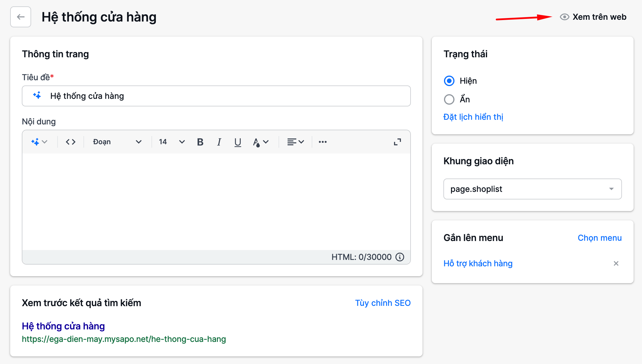The height and width of the screenshot is (364, 642).
Task: Open page.shoplist template dropdown
Action: 532,189
